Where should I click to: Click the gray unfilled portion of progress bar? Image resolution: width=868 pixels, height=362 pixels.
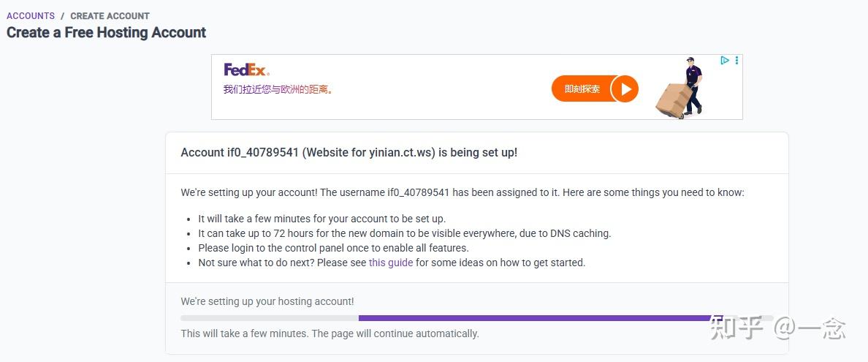click(x=269, y=318)
